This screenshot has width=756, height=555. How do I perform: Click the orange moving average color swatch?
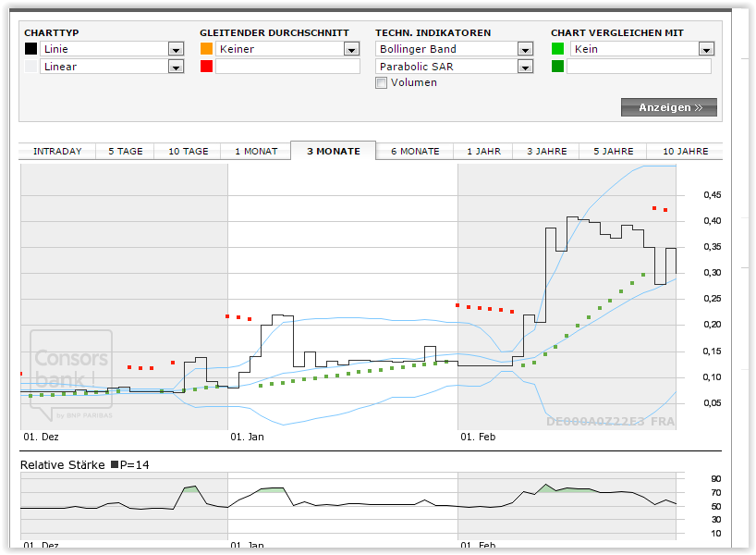pyautogui.click(x=206, y=49)
